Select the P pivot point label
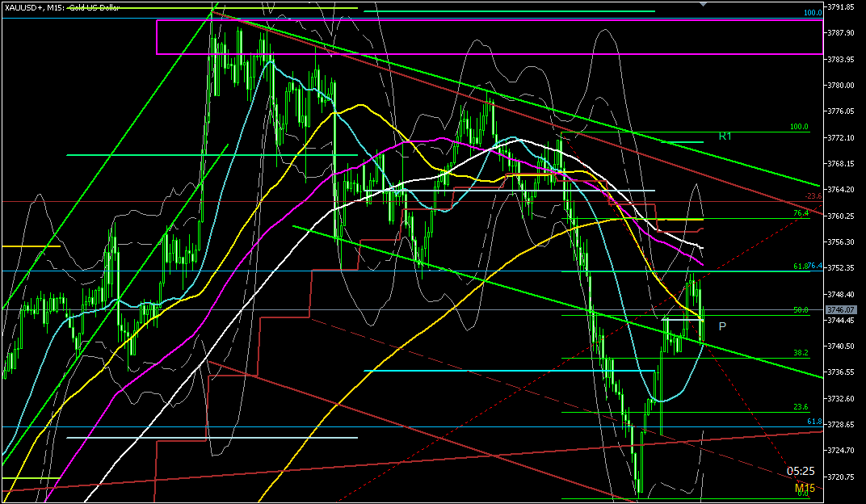This screenshot has width=866, height=504. pos(721,326)
